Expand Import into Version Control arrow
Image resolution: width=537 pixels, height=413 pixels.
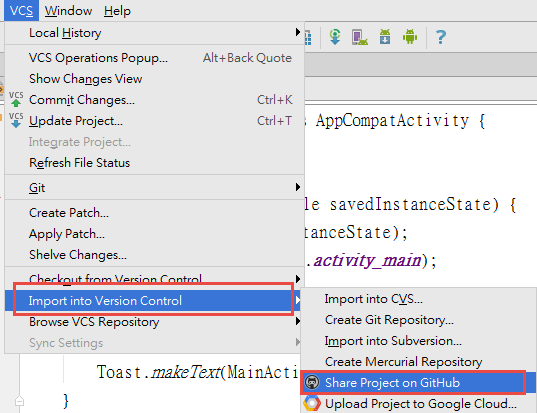coord(297,300)
